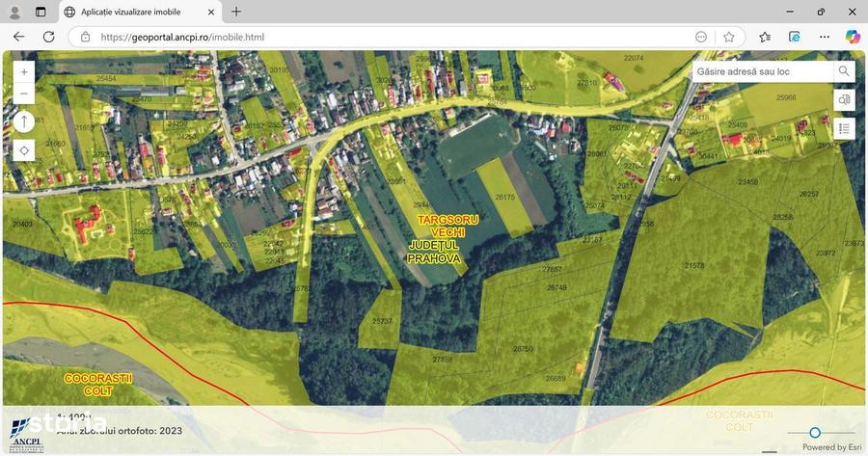Select parcel 26749 on the map
Screen dimensions: 868x456
tap(556, 287)
